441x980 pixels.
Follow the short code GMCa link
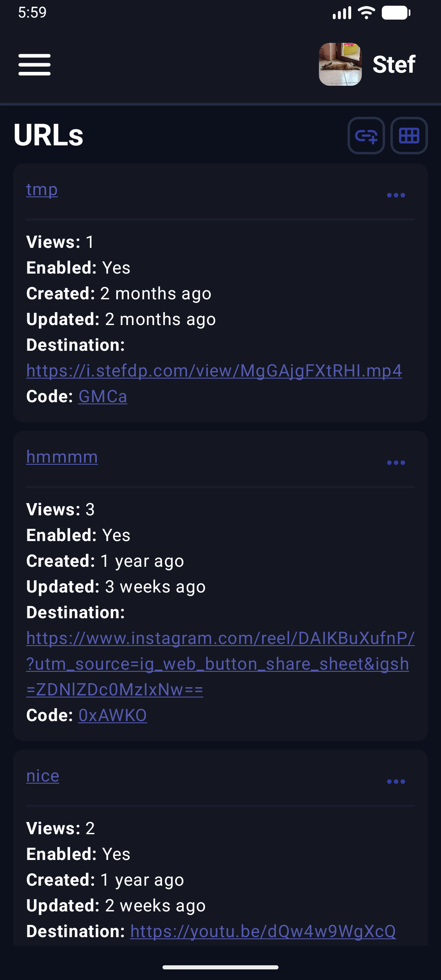[103, 396]
